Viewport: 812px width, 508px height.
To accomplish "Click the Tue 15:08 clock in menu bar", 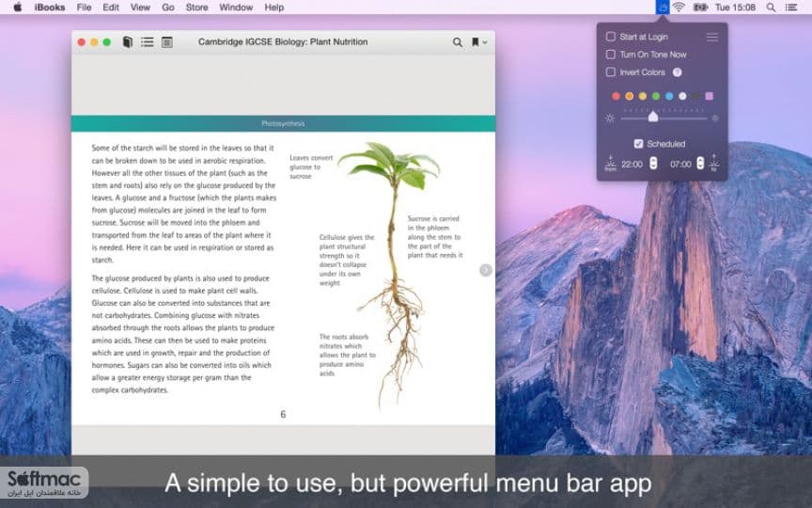I will (x=735, y=8).
